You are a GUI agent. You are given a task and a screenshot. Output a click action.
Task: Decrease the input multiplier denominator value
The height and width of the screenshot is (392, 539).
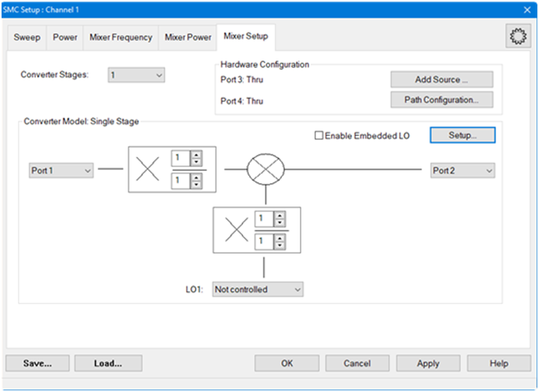[196, 185]
